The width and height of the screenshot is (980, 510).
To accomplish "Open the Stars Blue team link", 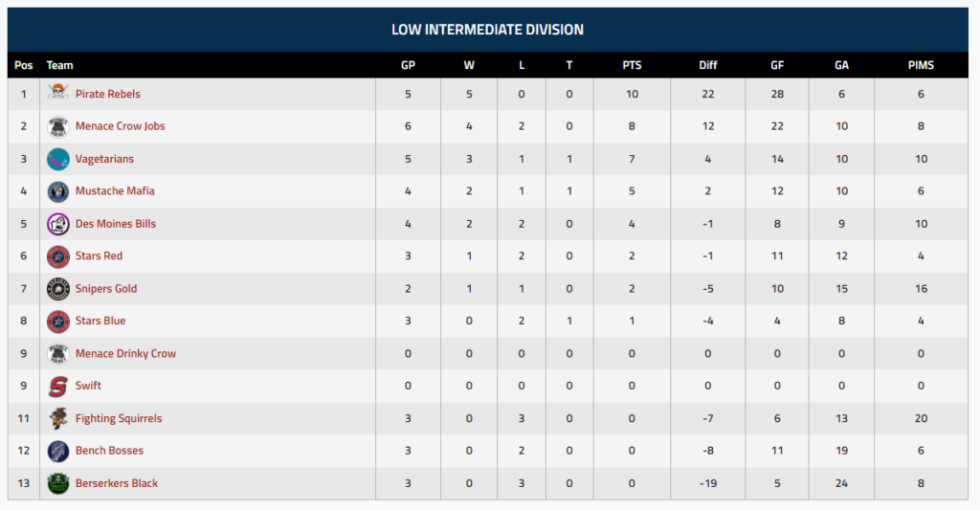I will tap(100, 321).
